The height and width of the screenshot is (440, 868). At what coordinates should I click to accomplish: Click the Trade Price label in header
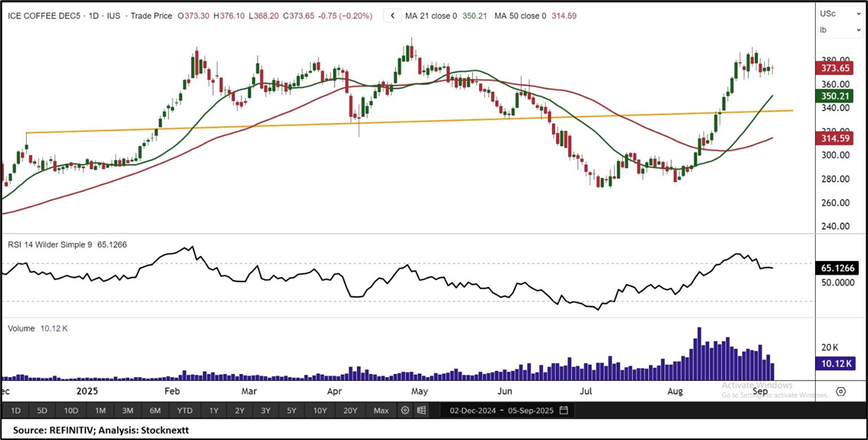click(151, 16)
